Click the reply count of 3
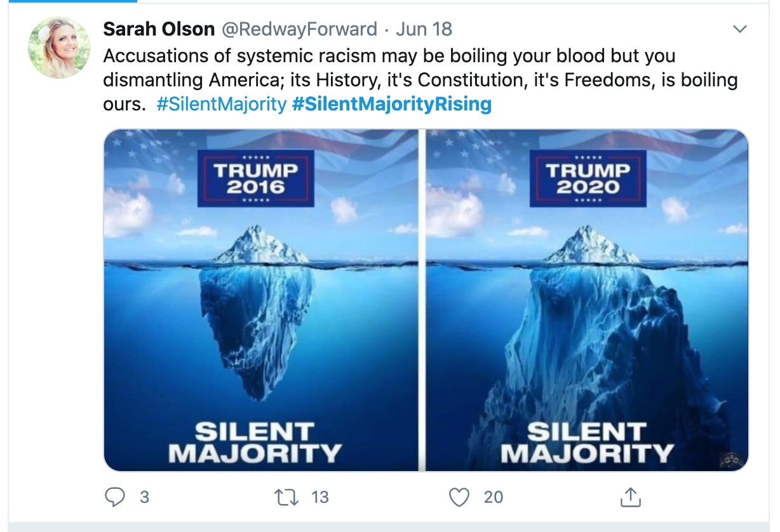 tap(144, 497)
